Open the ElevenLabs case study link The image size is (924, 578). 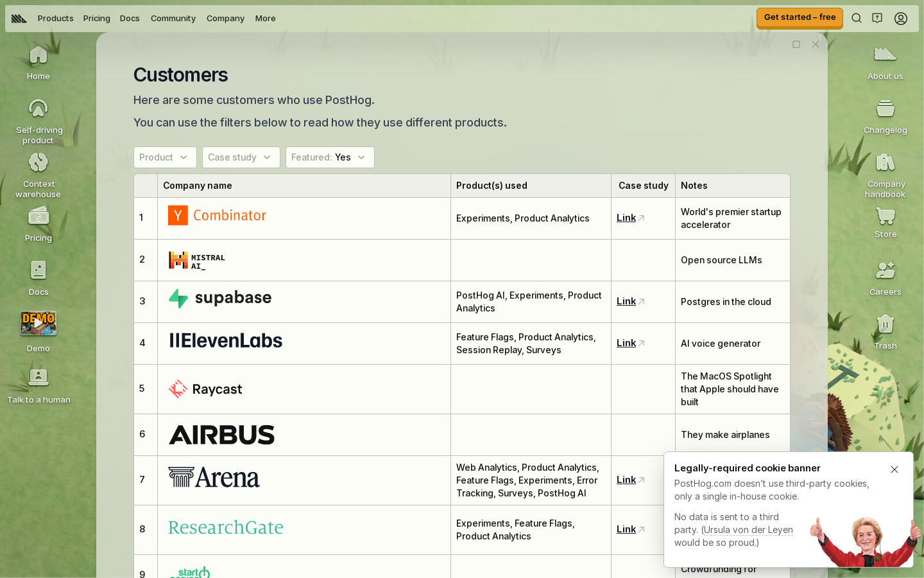pyautogui.click(x=631, y=343)
